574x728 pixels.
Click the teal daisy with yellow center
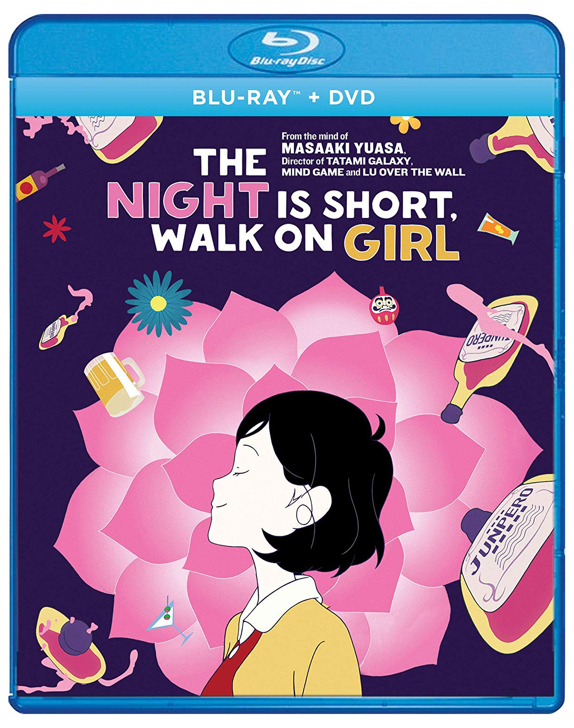[159, 302]
